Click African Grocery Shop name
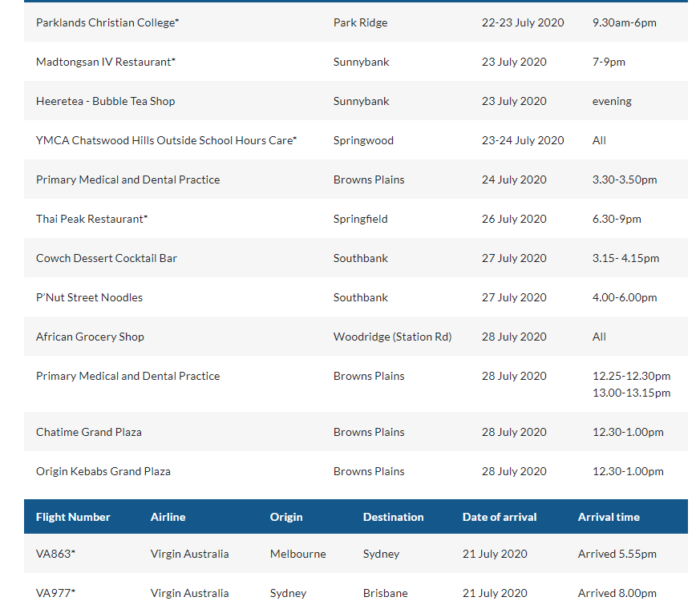Image resolution: width=700 pixels, height=601 pixels. (x=90, y=337)
